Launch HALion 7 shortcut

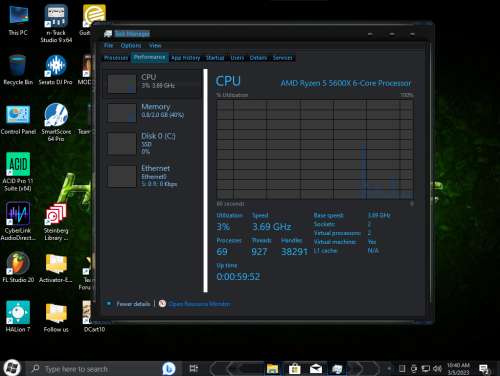pos(18,317)
